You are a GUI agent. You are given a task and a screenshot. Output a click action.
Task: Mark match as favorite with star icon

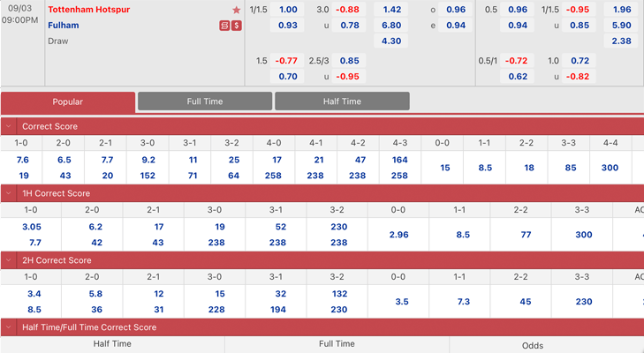(x=236, y=10)
